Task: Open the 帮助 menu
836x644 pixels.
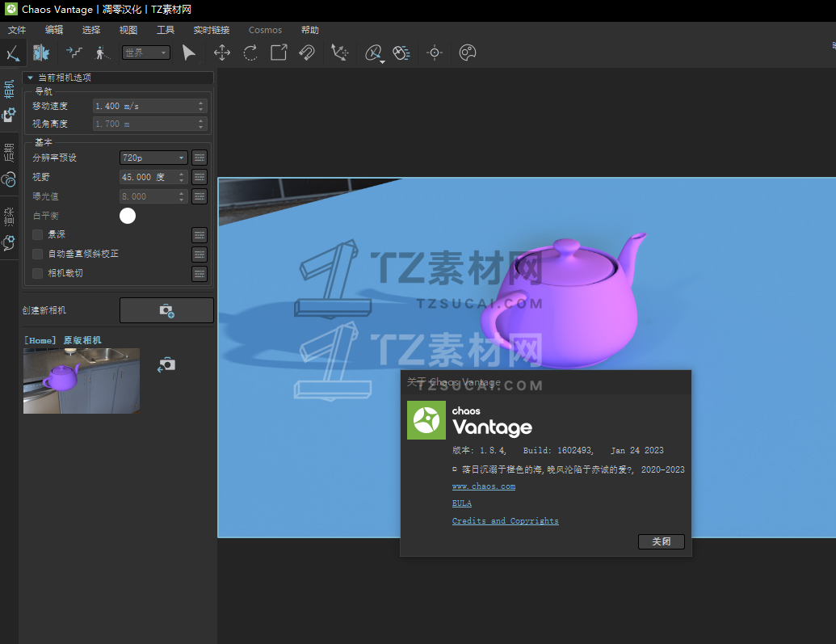Action: tap(310, 30)
